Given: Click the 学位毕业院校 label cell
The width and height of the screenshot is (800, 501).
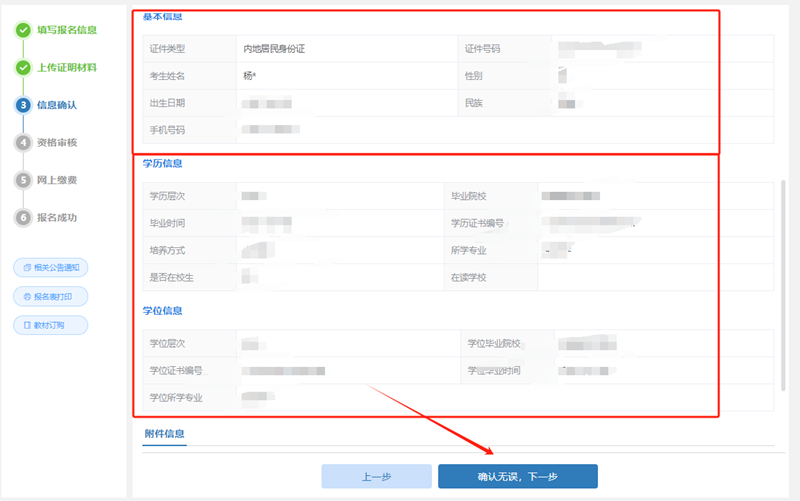Looking at the screenshot, I should pyautogui.click(x=507, y=343).
